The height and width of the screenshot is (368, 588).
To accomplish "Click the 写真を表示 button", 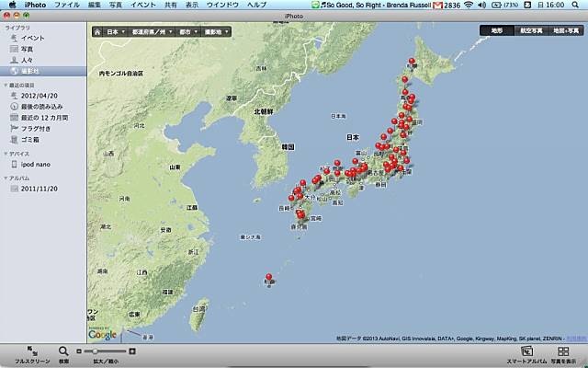I will click(x=563, y=355).
